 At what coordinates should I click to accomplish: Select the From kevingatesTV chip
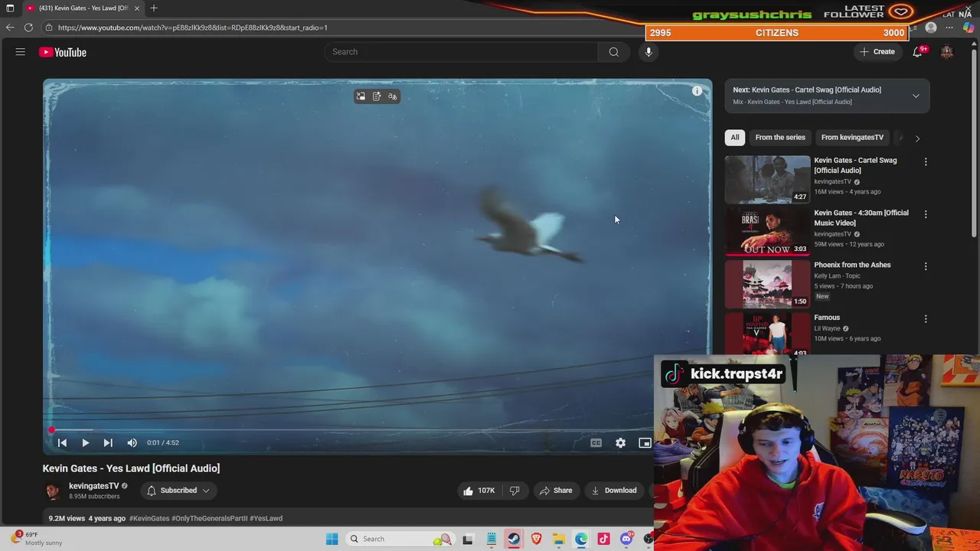click(852, 137)
